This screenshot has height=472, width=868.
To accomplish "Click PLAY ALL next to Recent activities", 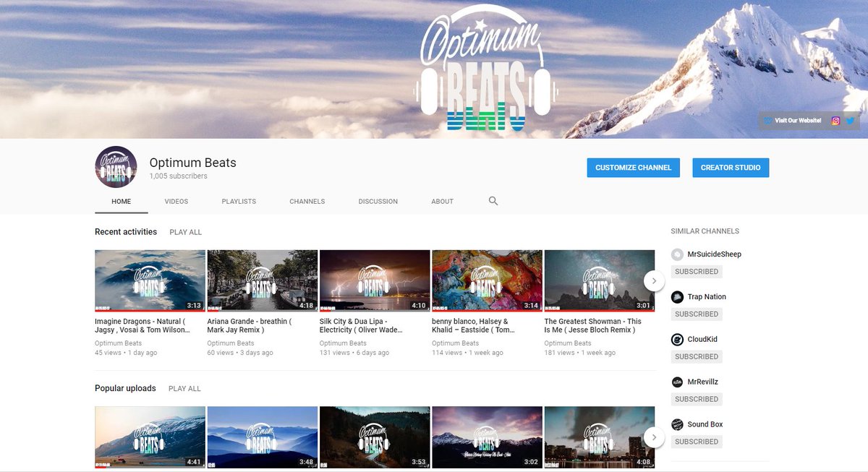I will 186,232.
